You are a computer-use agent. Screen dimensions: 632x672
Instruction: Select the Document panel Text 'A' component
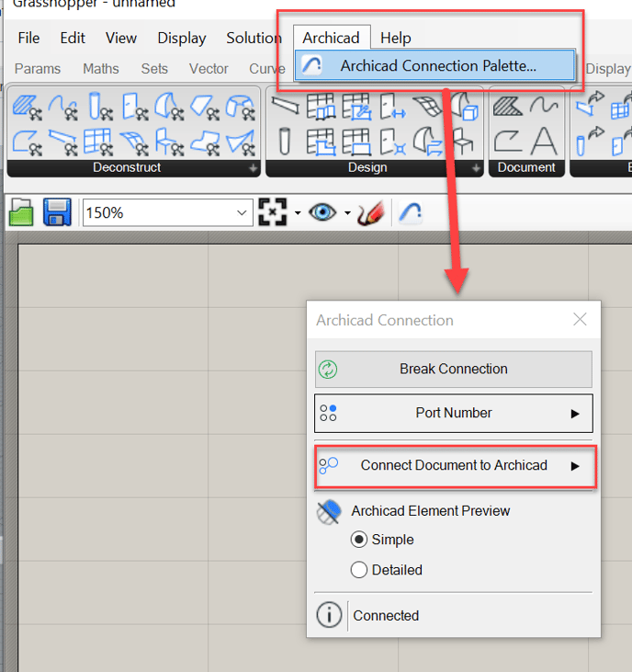click(544, 141)
